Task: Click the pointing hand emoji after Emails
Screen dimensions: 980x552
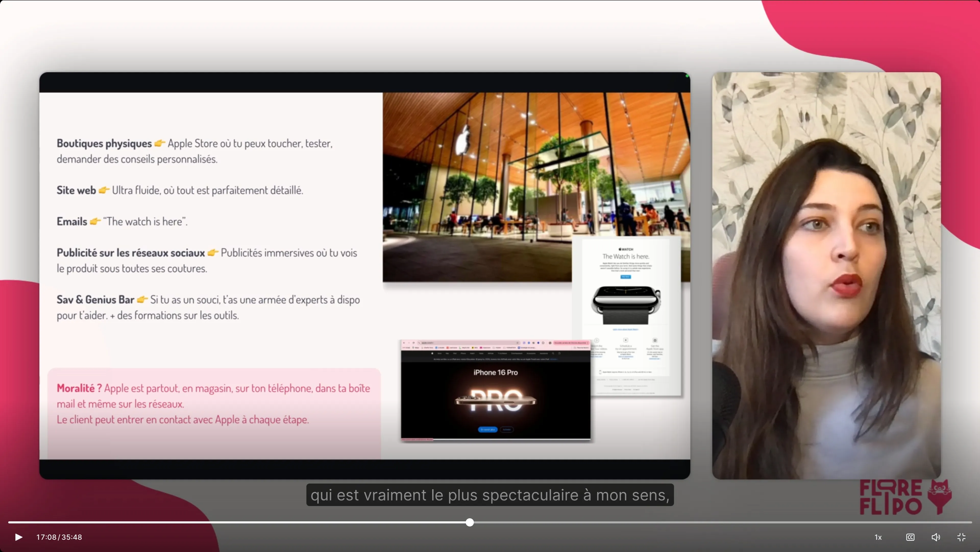Action: (x=95, y=221)
